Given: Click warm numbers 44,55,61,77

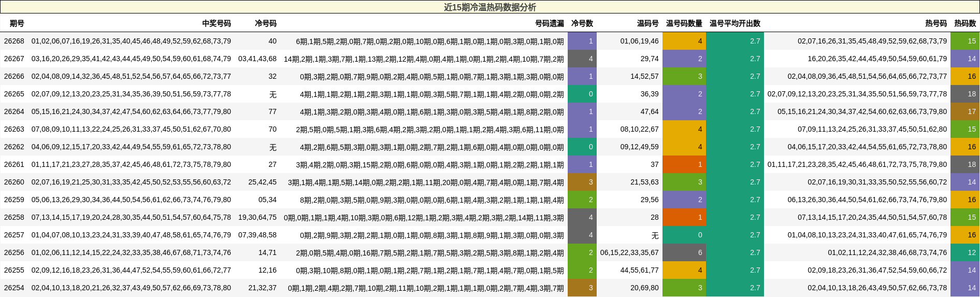Looking at the screenshot, I should pos(640,270).
